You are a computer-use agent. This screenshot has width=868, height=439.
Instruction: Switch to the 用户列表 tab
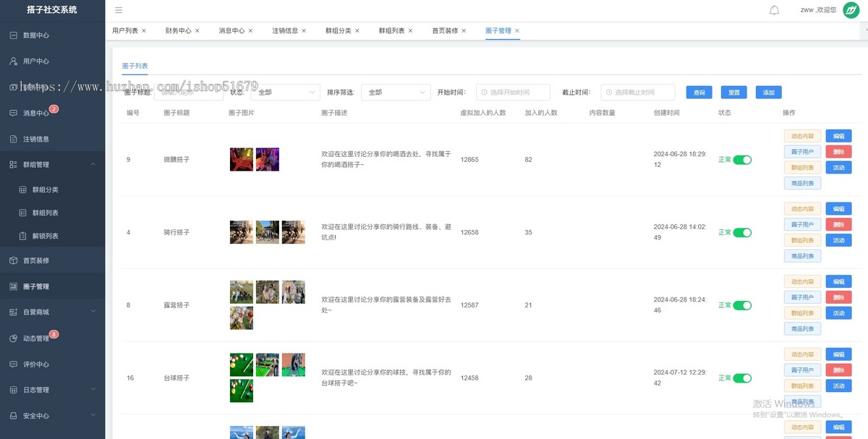(x=125, y=30)
